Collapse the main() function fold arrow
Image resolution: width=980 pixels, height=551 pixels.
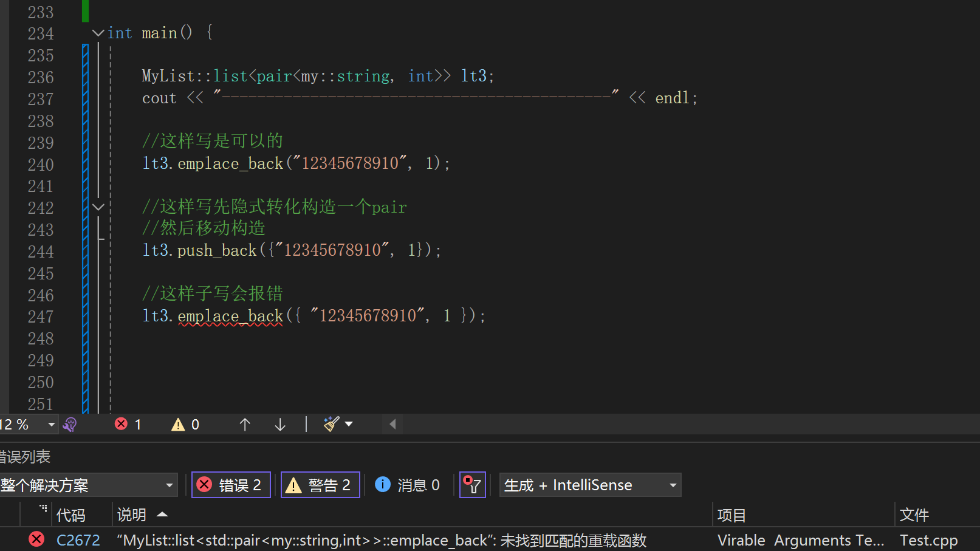pos(98,33)
